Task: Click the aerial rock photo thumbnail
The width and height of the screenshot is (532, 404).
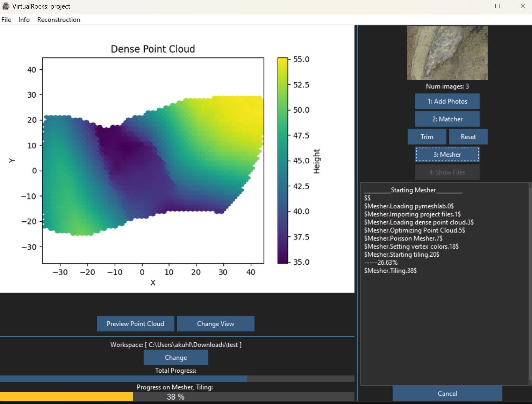Action: (x=447, y=53)
